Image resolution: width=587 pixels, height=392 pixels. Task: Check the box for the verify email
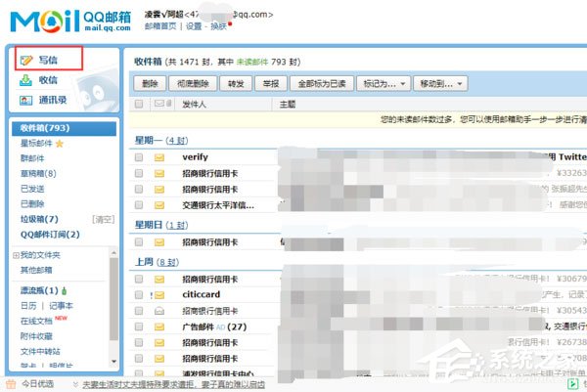[x=139, y=156]
